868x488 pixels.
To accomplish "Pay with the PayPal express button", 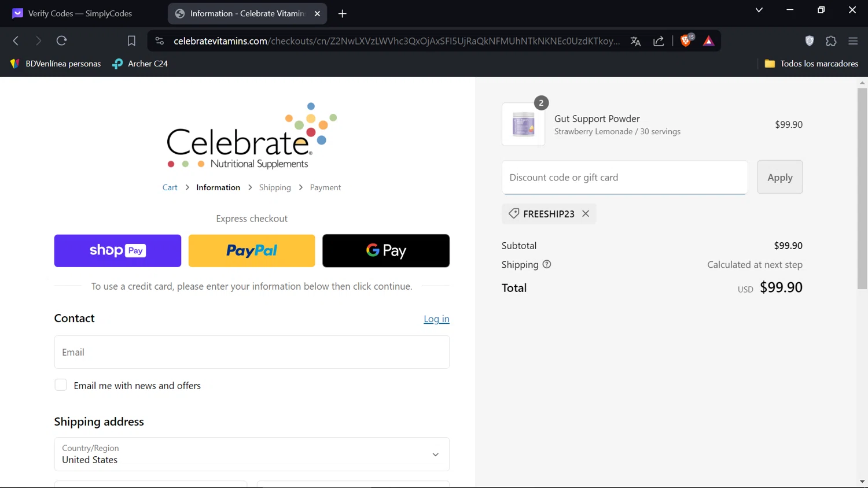I will pos(252,250).
